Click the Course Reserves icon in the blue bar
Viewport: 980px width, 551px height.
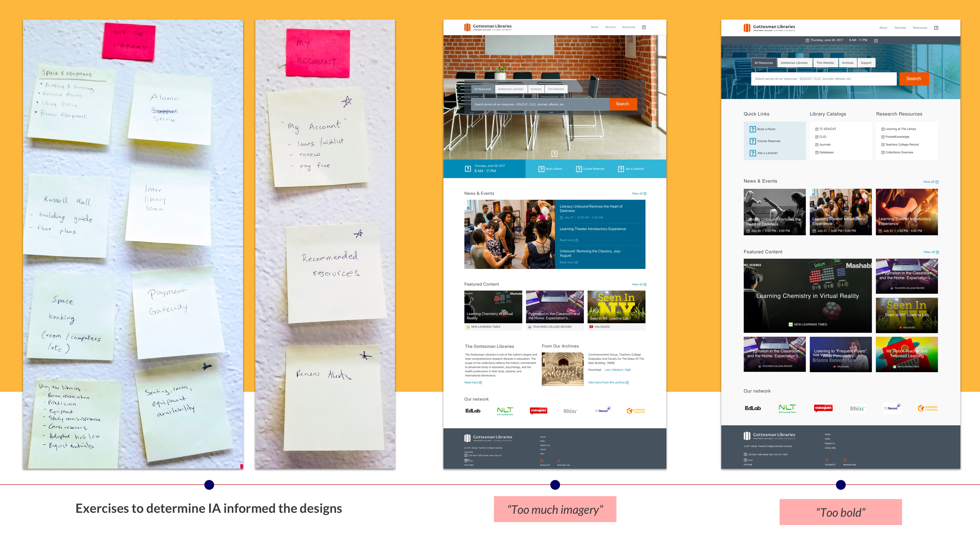point(579,169)
